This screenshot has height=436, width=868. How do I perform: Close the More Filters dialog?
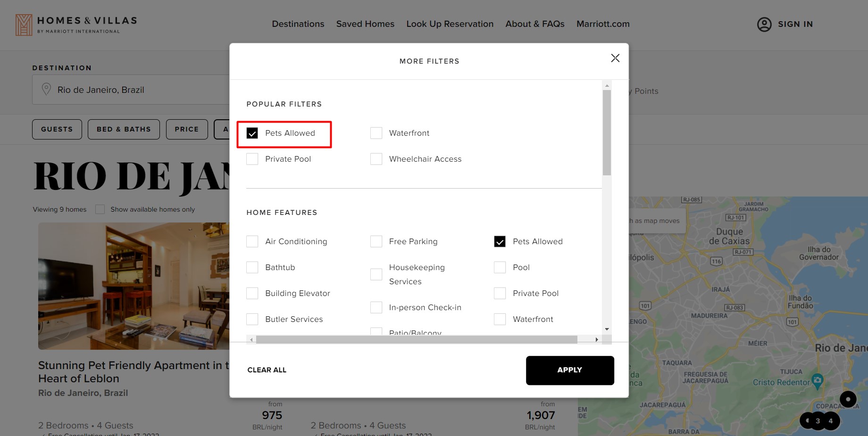[615, 58]
